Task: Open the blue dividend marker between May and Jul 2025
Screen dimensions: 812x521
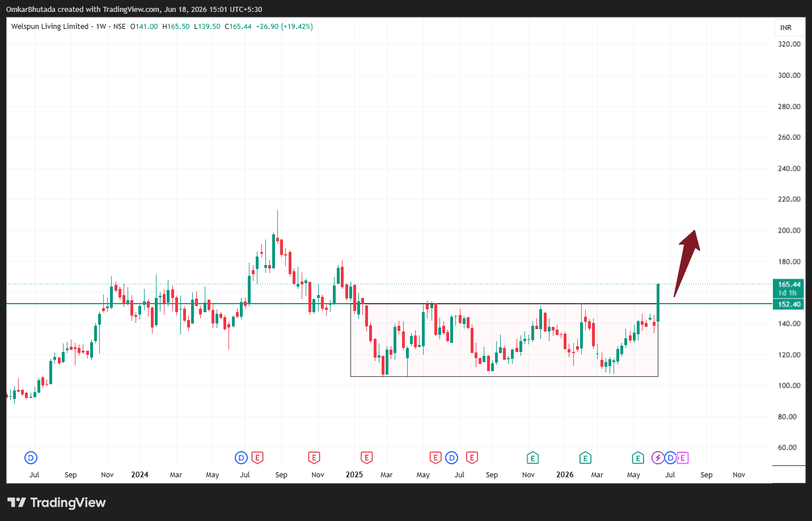Action: [452, 457]
